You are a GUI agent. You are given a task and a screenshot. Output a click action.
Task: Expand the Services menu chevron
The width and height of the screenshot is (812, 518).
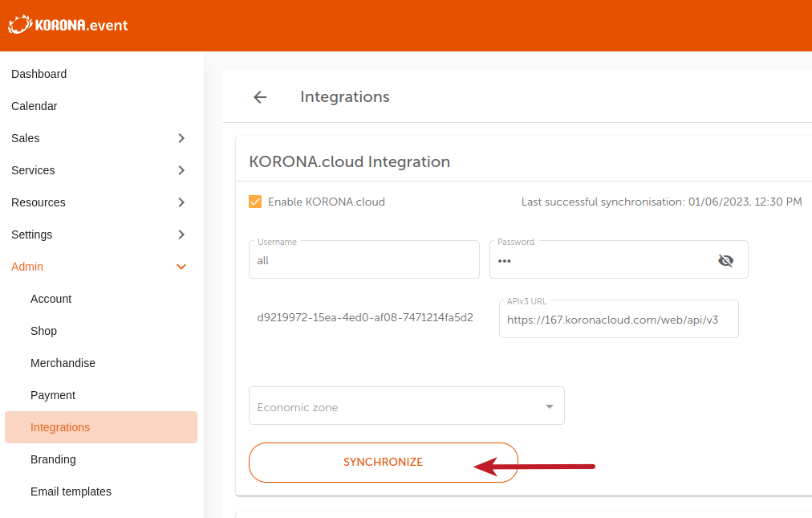click(x=181, y=170)
